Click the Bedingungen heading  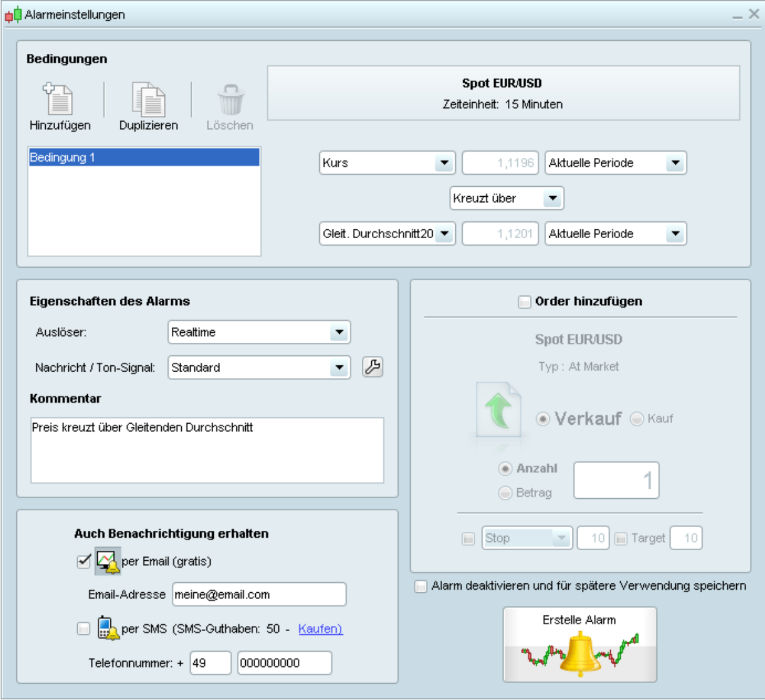coord(67,59)
